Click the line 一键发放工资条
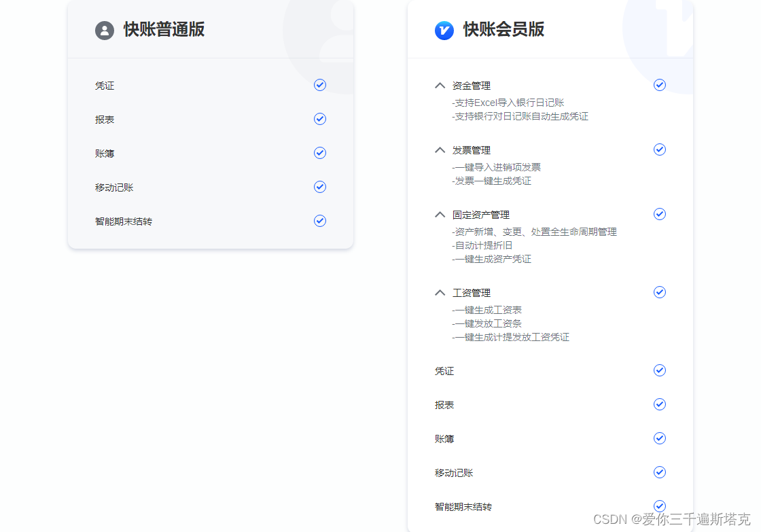The image size is (761, 532). point(486,324)
